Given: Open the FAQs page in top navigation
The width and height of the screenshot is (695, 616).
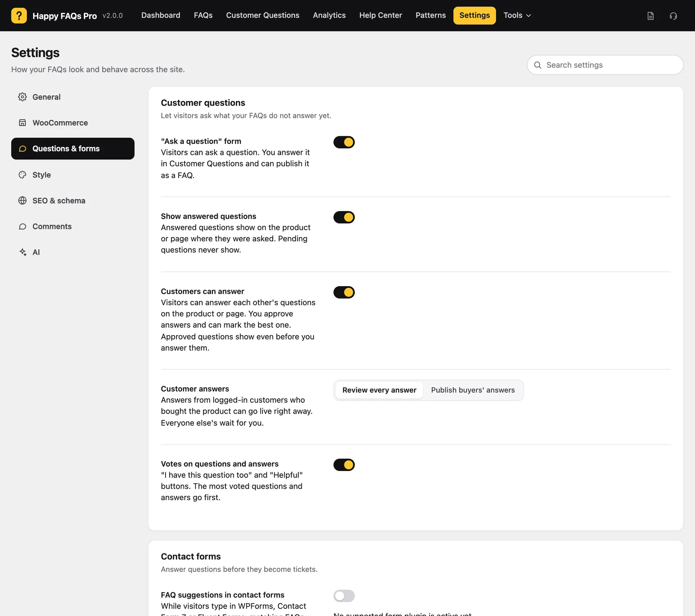Looking at the screenshot, I should point(203,16).
